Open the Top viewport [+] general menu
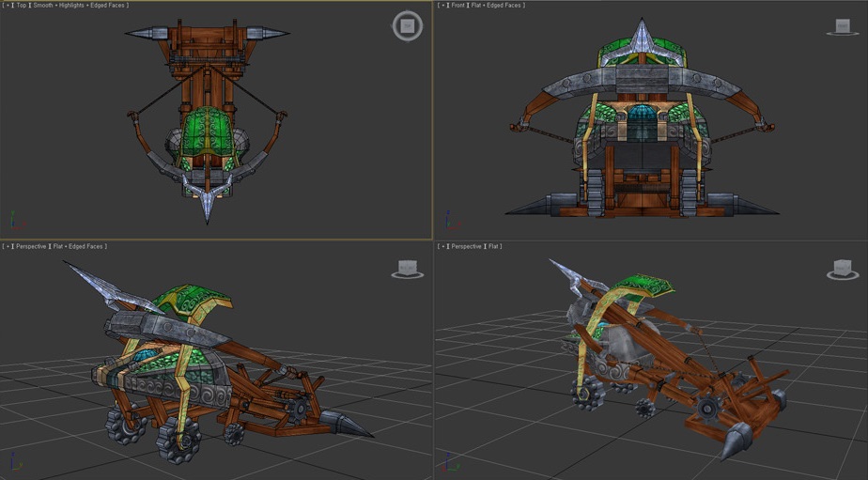Image resolution: width=868 pixels, height=480 pixels. [x=8, y=5]
